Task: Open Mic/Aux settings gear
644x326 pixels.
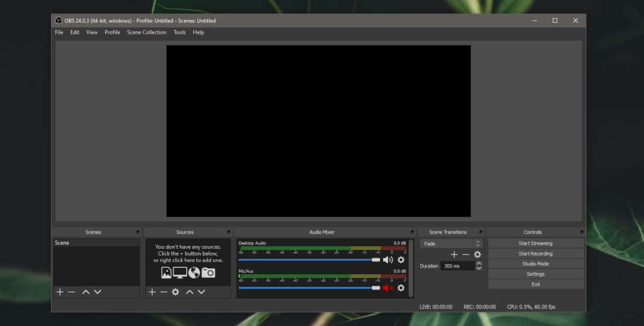Action: [x=401, y=288]
